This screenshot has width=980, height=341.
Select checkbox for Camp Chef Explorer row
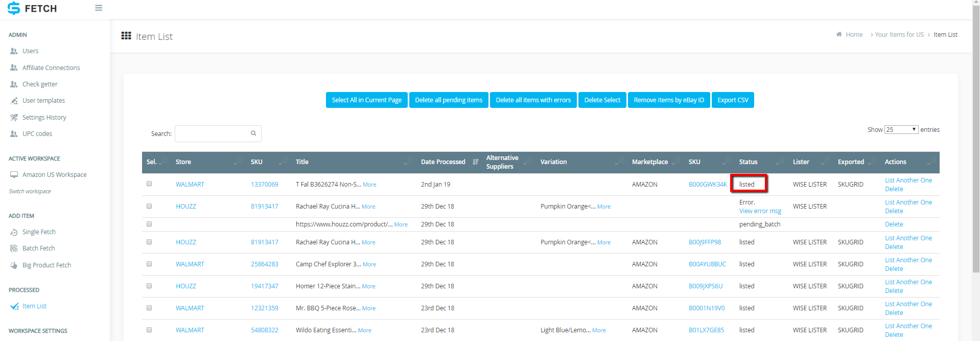149,264
